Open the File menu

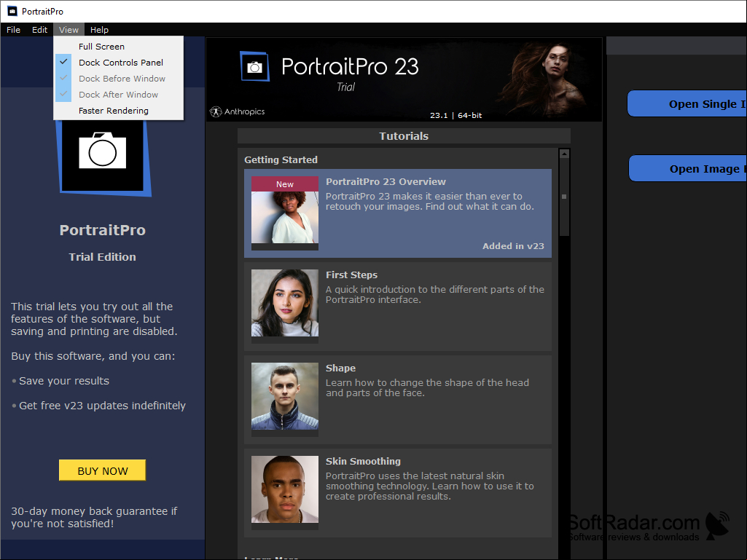tap(13, 30)
